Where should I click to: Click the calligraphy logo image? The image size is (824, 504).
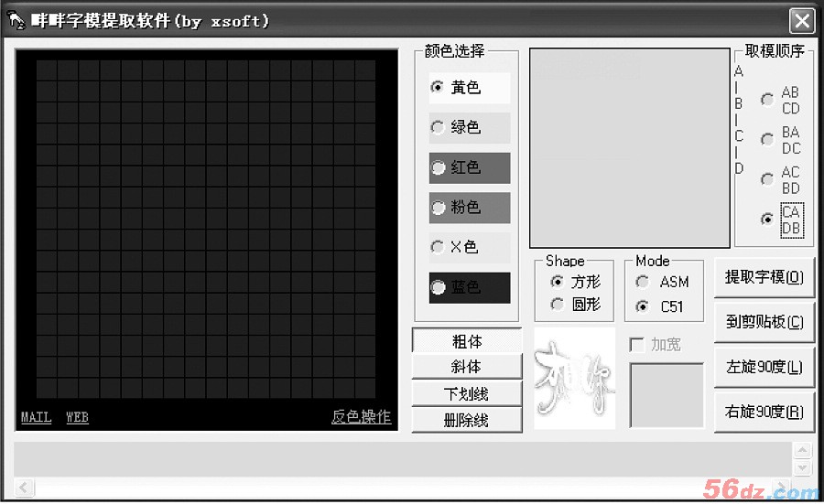(x=574, y=379)
